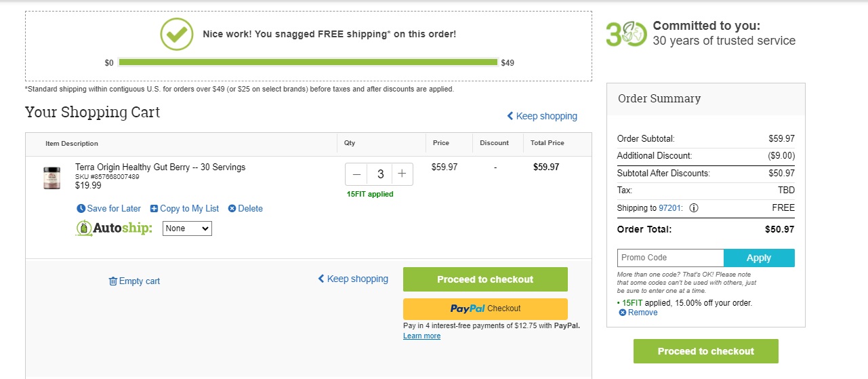
Task: Click the Apply promo code button
Action: click(x=759, y=258)
